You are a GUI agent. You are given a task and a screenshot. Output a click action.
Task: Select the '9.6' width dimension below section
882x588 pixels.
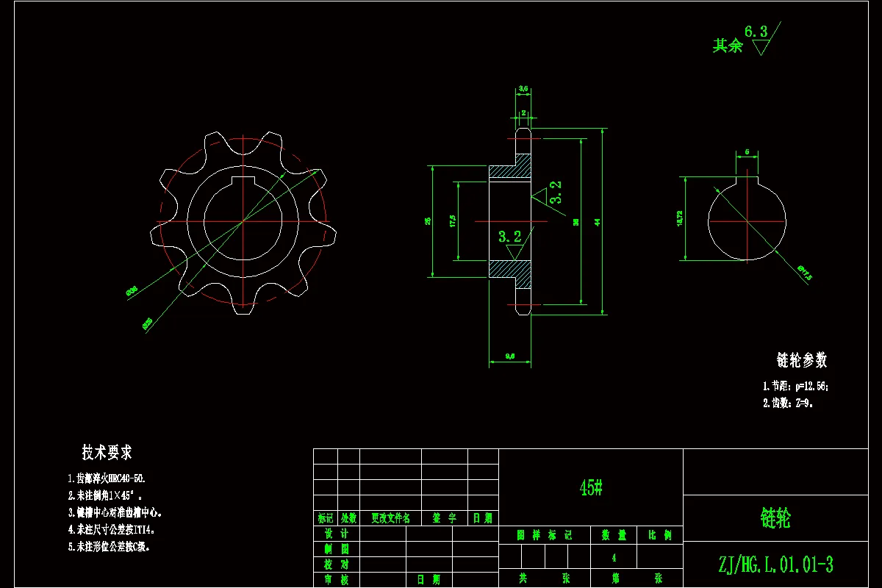[509, 356]
